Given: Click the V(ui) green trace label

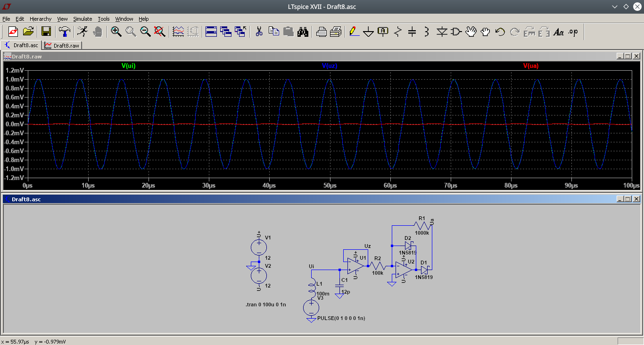Looking at the screenshot, I should [x=128, y=66].
